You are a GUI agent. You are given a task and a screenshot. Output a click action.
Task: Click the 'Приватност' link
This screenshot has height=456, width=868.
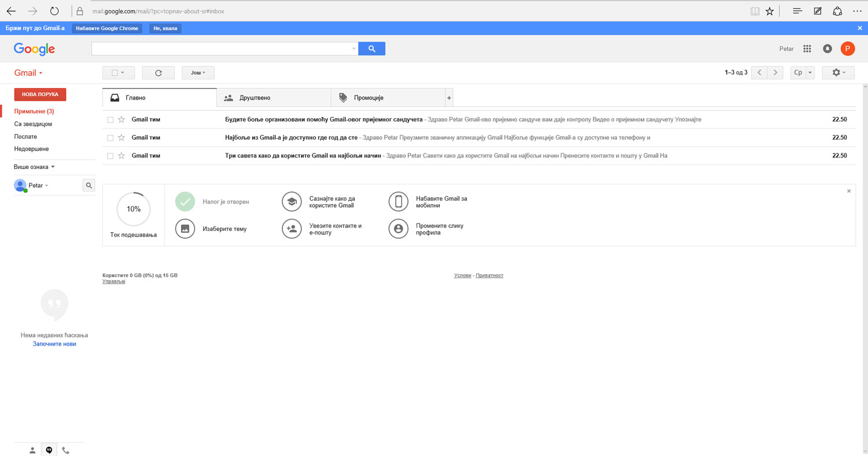pos(490,275)
